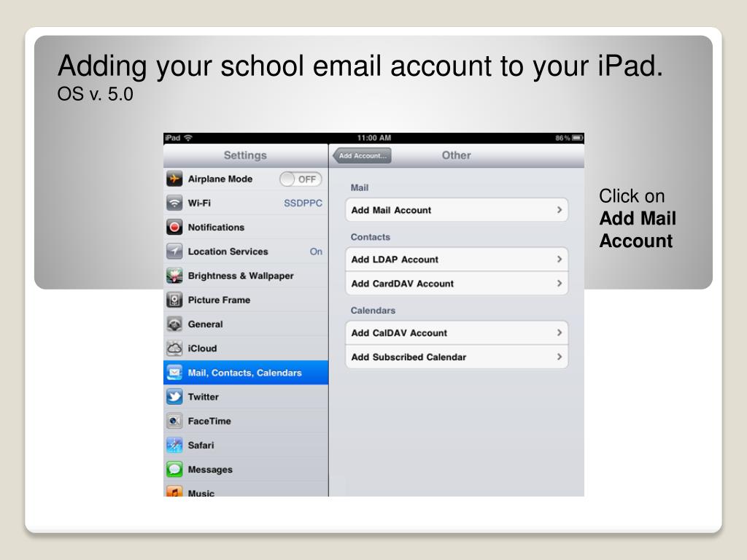Select Add CalDAV Account
This screenshot has height=560, width=747.
tap(457, 332)
